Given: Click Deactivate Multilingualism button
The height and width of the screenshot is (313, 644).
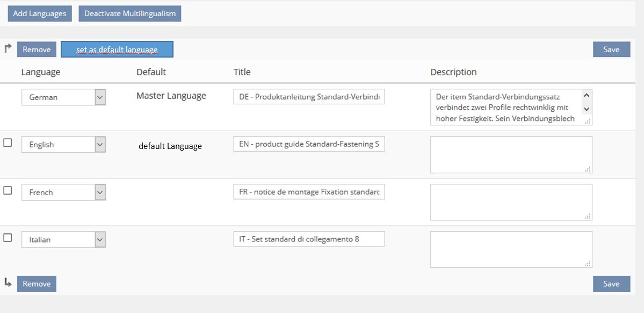Looking at the screenshot, I should [x=129, y=13].
